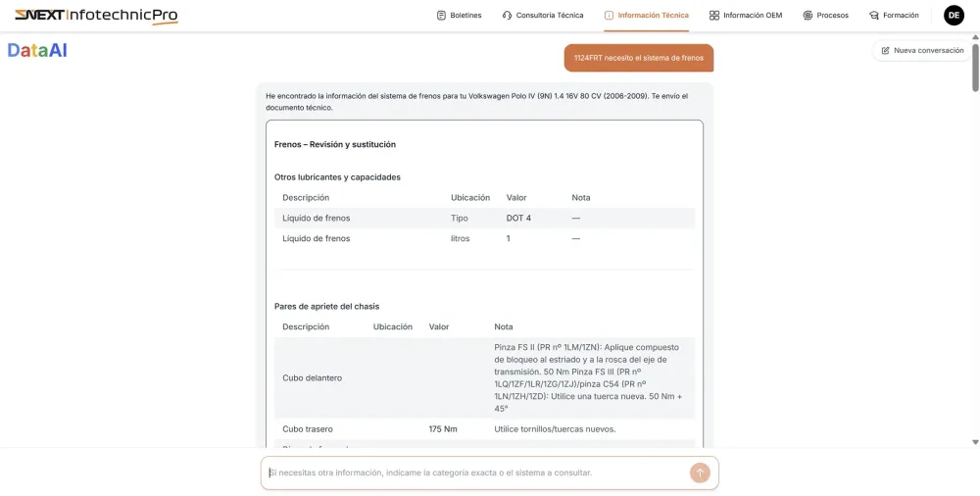This screenshot has height=496, width=980.
Task: Click the Boletines document icon
Action: 441,16
